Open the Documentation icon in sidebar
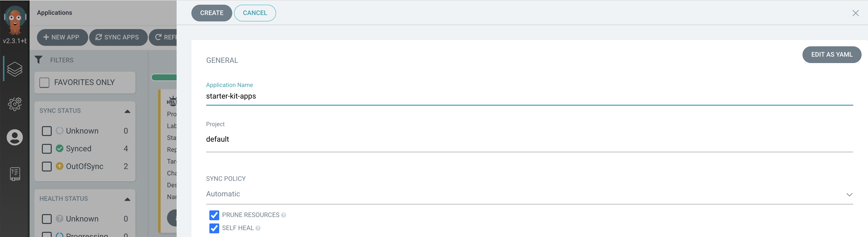868x237 pixels. point(15,174)
